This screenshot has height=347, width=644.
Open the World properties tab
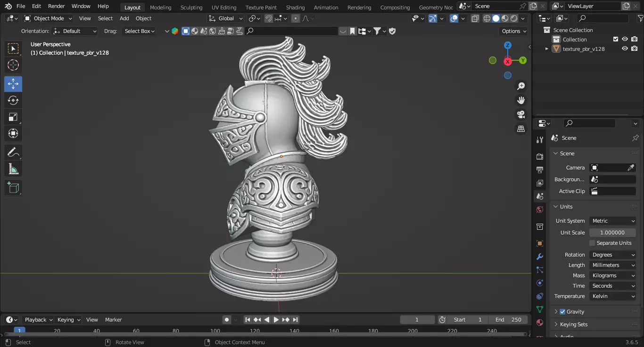tap(540, 210)
